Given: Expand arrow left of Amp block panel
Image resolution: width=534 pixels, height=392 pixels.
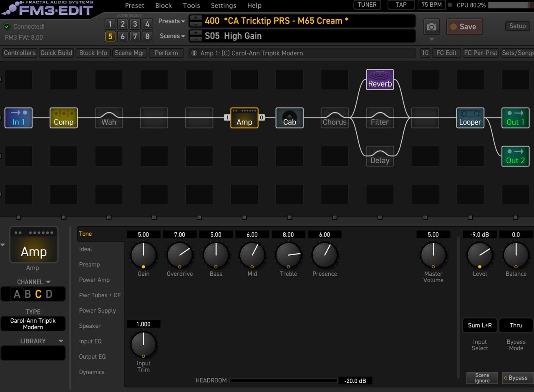Looking at the screenshot, I should click(3, 245).
